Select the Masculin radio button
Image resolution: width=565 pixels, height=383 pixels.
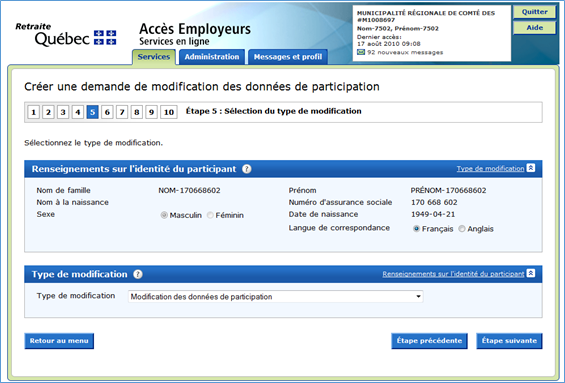coord(164,215)
